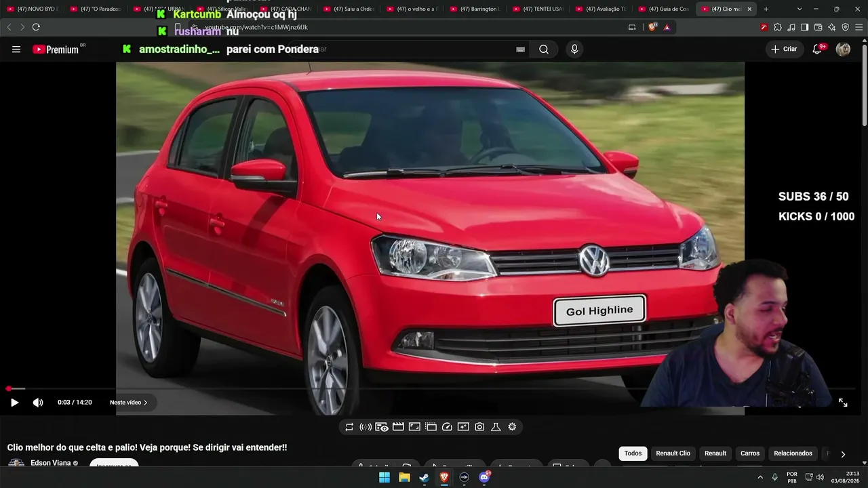Open Discord from the taskbar
The height and width of the screenshot is (488, 868).
pos(484,477)
